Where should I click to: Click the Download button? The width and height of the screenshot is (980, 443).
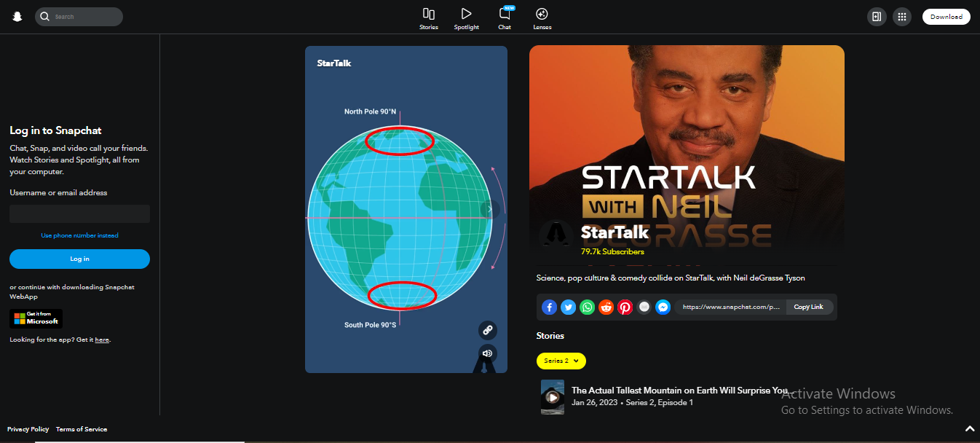[x=947, y=17]
